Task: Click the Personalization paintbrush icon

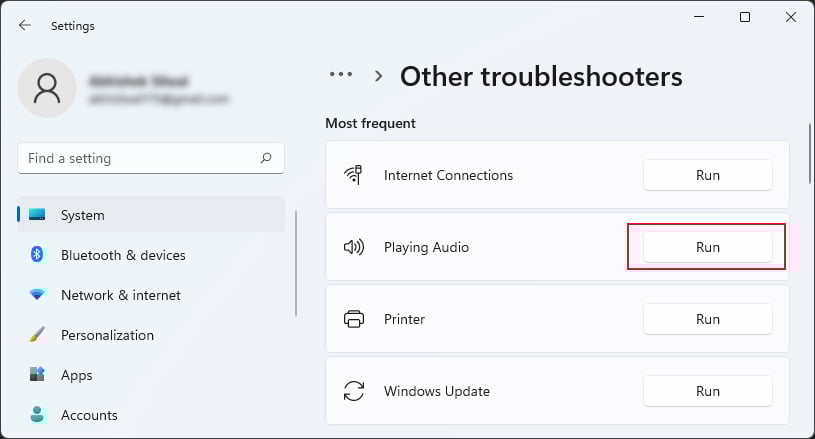Action: click(x=38, y=335)
